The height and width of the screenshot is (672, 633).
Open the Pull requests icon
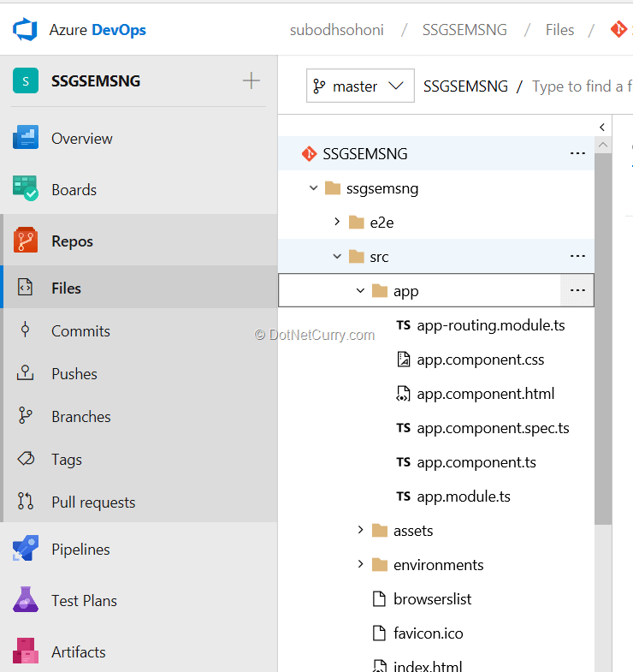26,501
